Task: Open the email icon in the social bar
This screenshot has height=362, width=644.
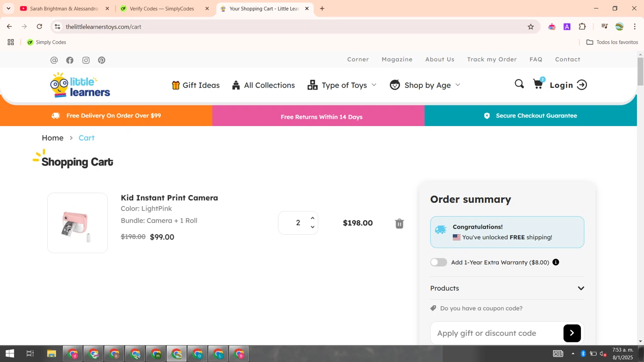Action: coord(54,60)
